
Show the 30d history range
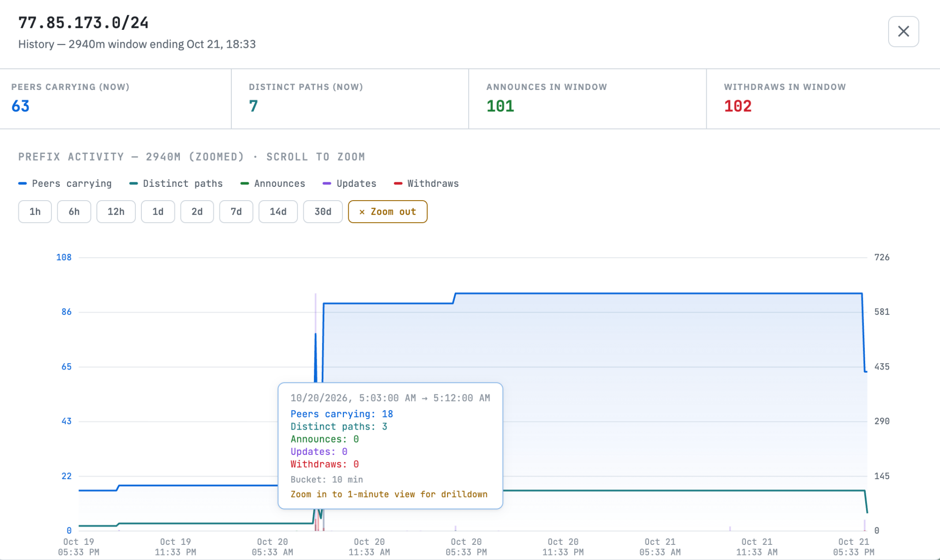pos(323,212)
